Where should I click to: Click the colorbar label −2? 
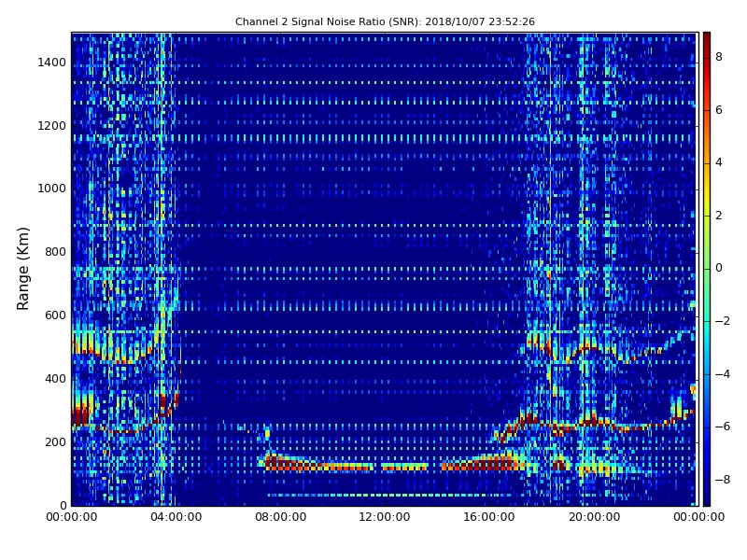click(723, 321)
